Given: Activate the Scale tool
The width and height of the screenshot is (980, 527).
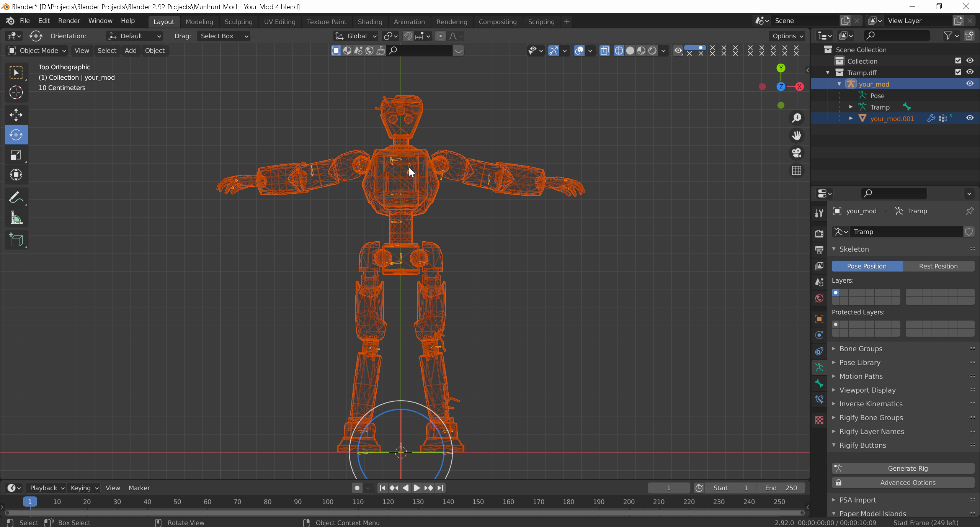Looking at the screenshot, I should point(16,155).
